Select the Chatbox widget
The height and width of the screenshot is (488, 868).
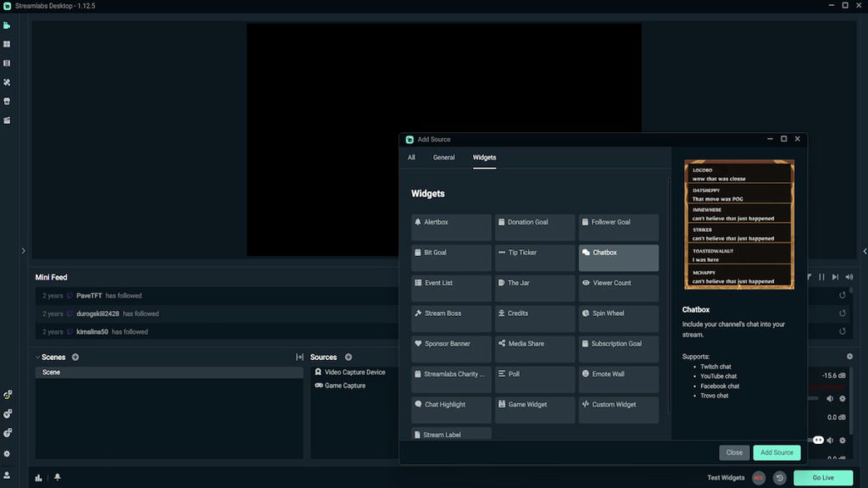point(618,258)
